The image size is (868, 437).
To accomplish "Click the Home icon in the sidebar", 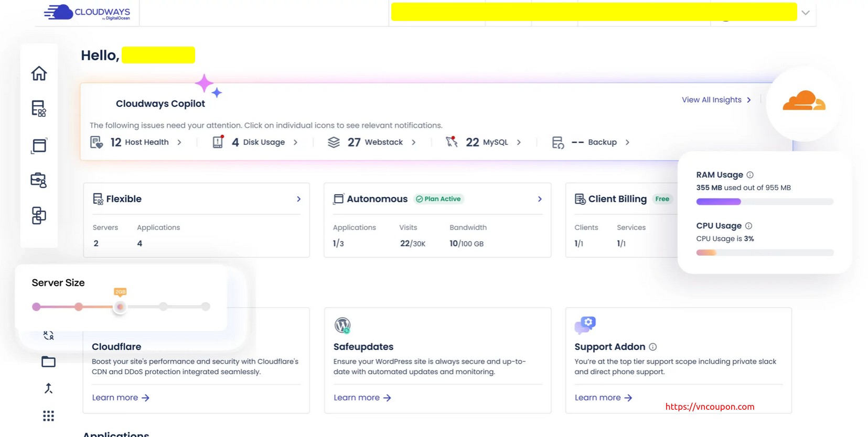I will [39, 73].
